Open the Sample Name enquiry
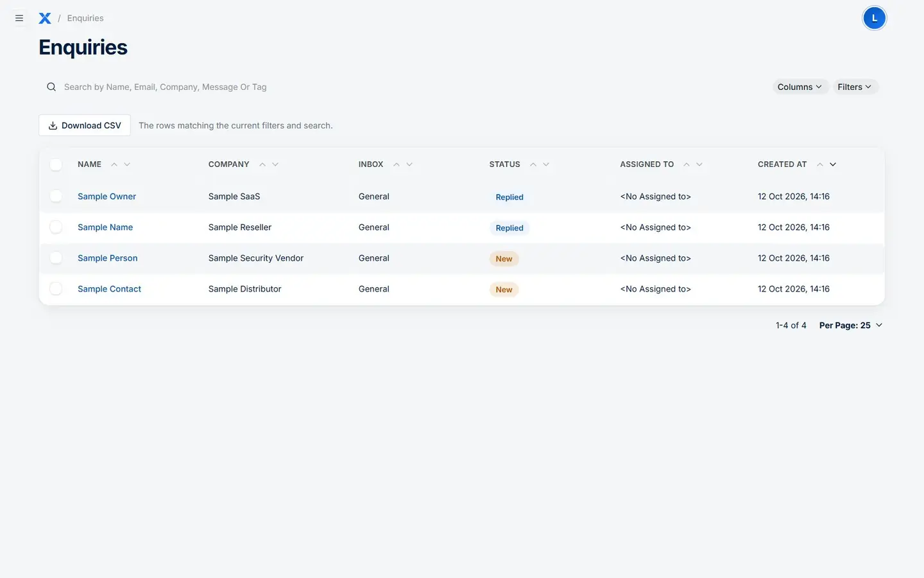Viewport: 924px width, 578px height. [x=105, y=227]
